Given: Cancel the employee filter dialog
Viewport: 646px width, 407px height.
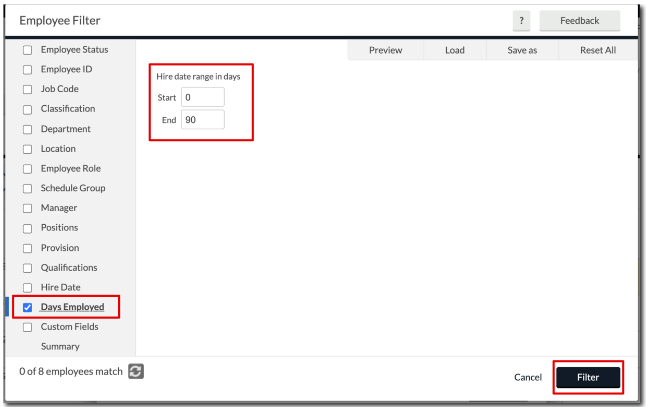Looking at the screenshot, I should tap(528, 377).
